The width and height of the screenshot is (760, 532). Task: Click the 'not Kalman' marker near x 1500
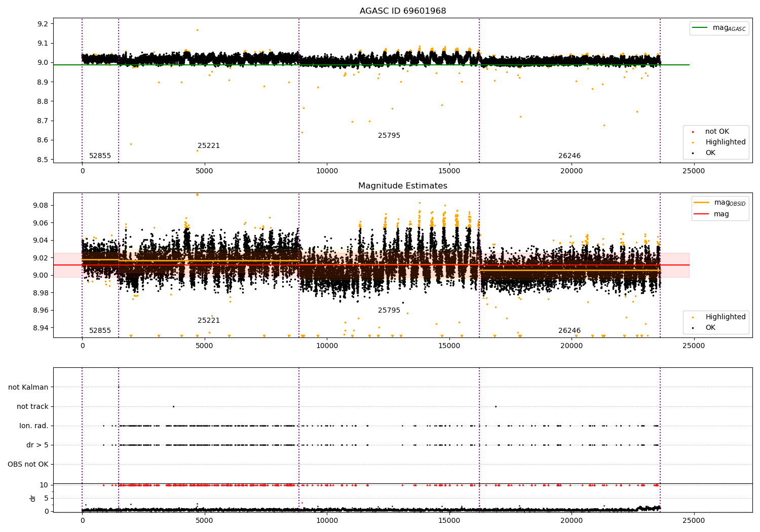[x=119, y=387]
